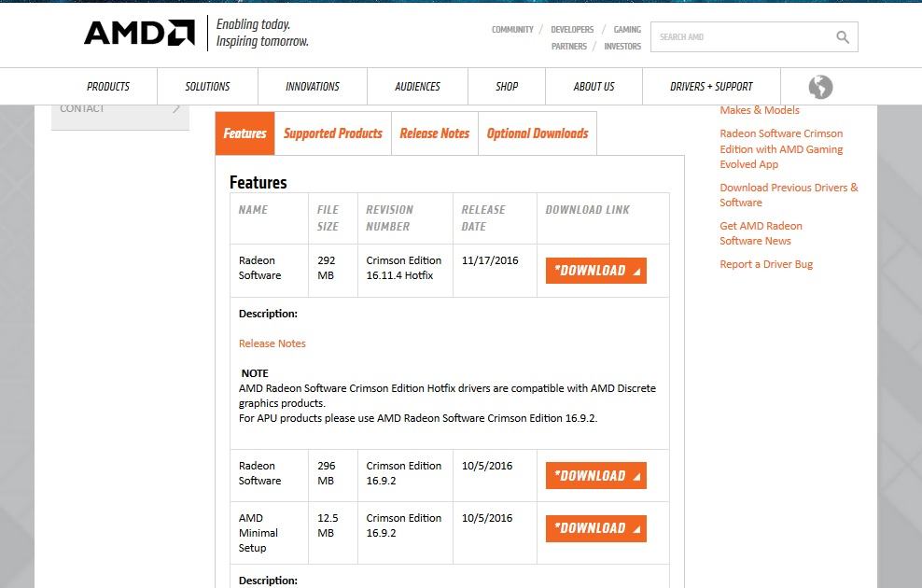922x588 pixels.
Task: Open the Drivers + Support menu
Action: (711, 87)
